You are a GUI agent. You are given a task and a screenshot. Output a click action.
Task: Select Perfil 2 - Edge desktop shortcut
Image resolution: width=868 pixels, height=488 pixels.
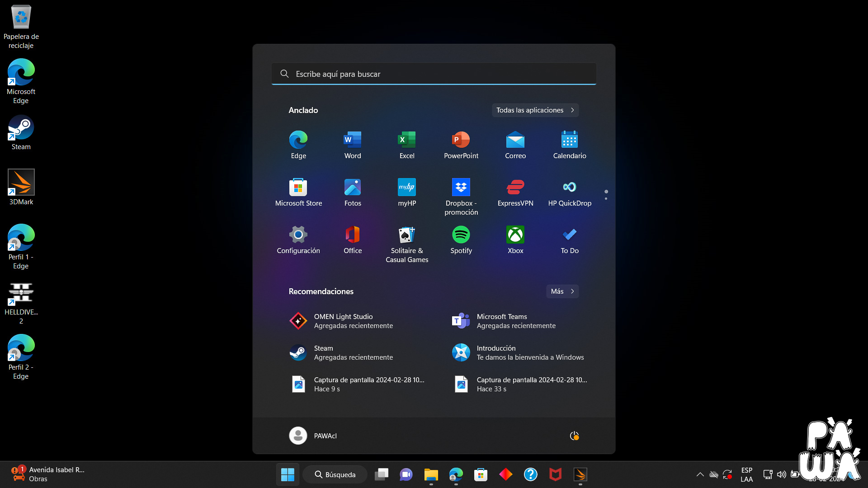(x=21, y=357)
